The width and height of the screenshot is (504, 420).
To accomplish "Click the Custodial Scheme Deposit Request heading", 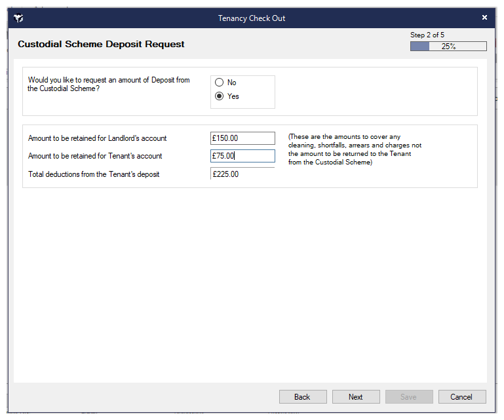I will coord(101,45).
